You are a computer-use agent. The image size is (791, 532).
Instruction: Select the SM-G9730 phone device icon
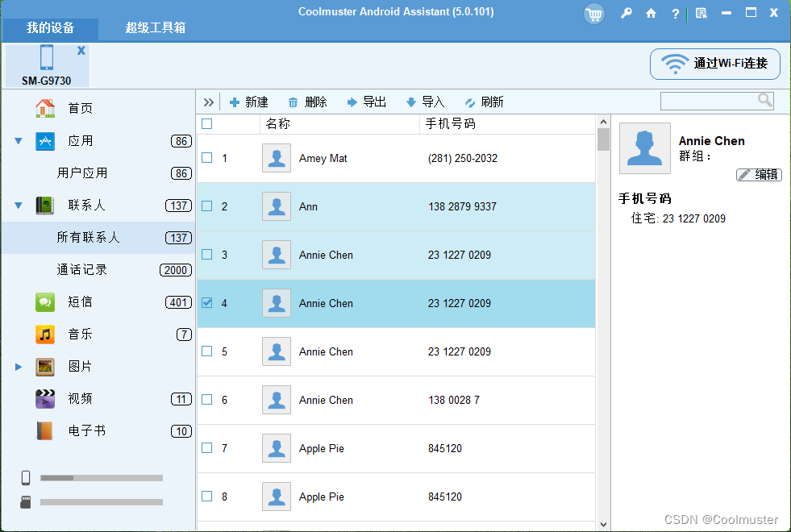47,57
